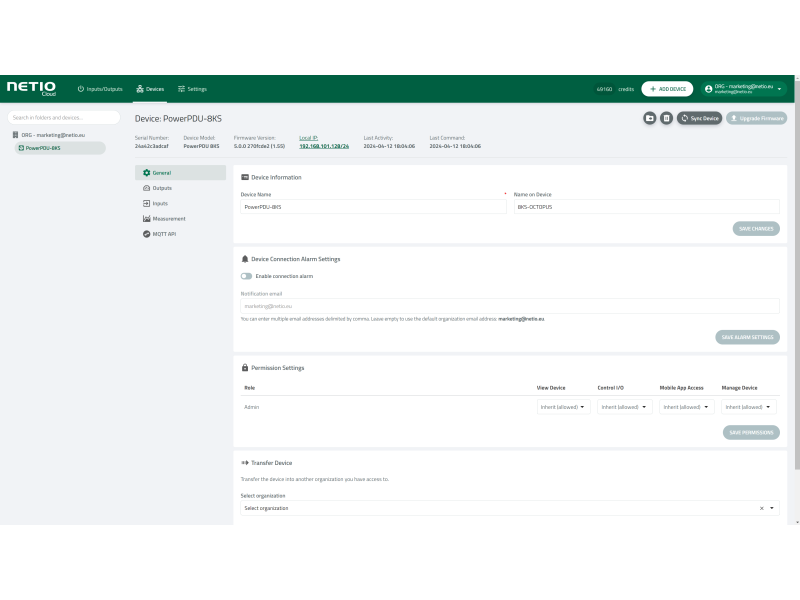Click the delete device trash icon
The image size is (800, 600).
coord(666,118)
